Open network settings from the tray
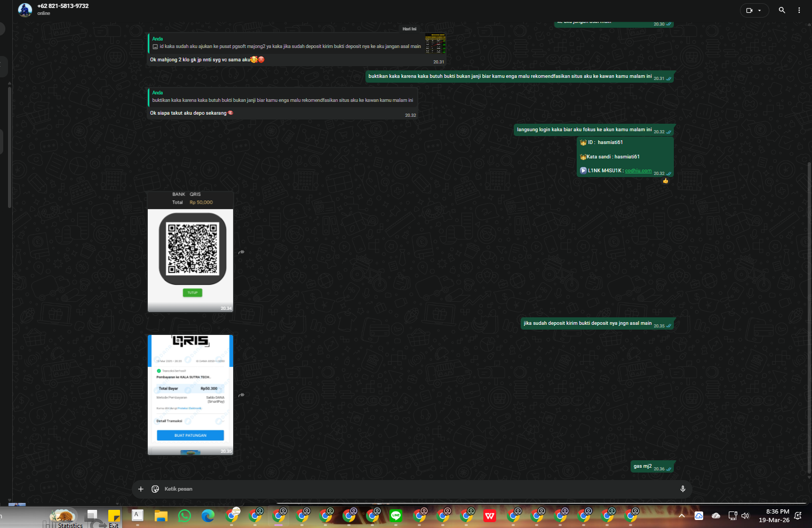This screenshot has height=528, width=812. pos(733,516)
